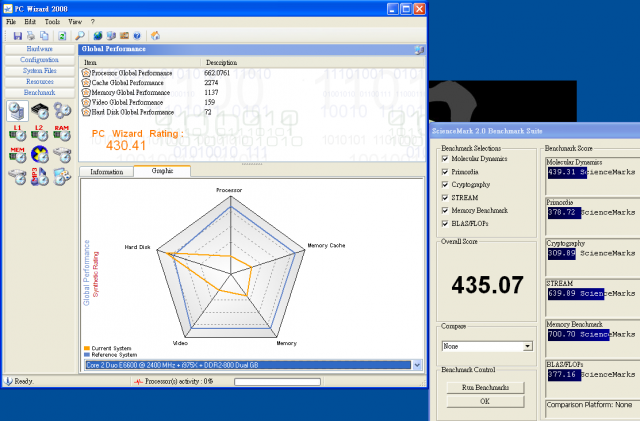Click the magnifying glass search icon
640x421 pixels.
pos(80,36)
